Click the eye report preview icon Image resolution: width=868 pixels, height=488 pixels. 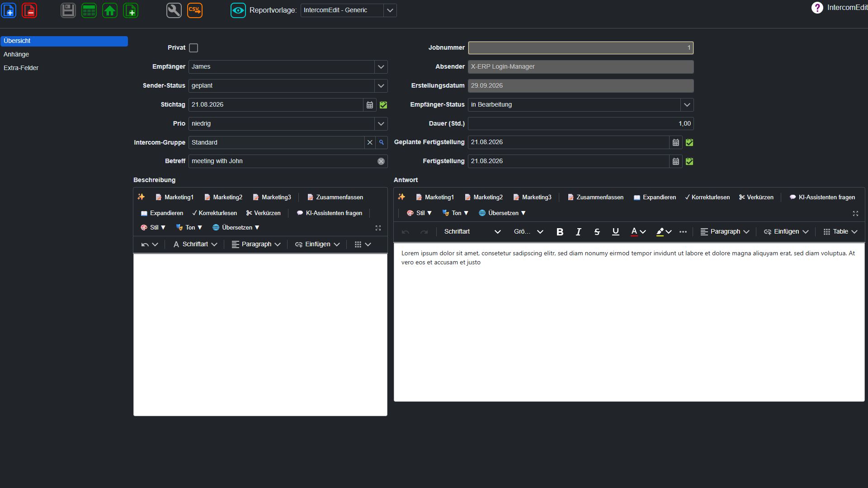click(238, 10)
